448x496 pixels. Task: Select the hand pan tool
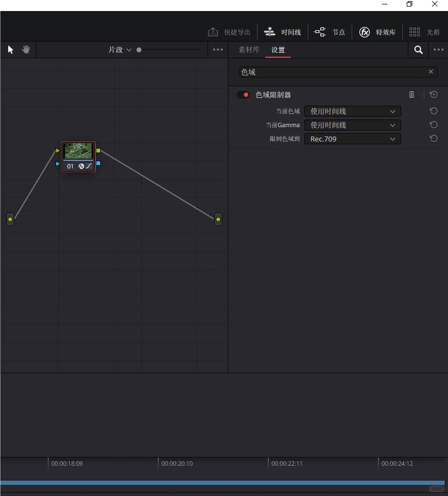26,50
